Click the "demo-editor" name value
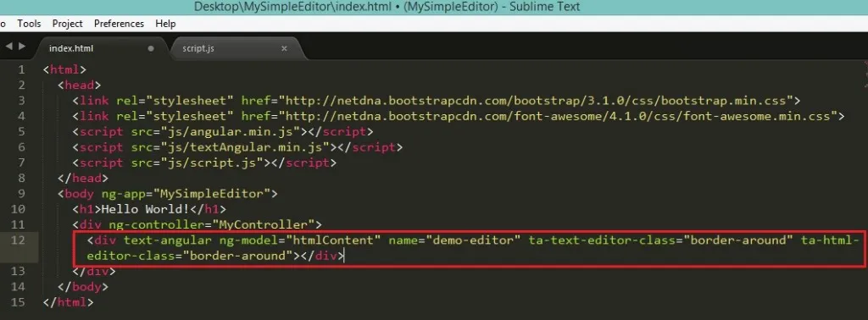868x320 pixels. point(474,240)
